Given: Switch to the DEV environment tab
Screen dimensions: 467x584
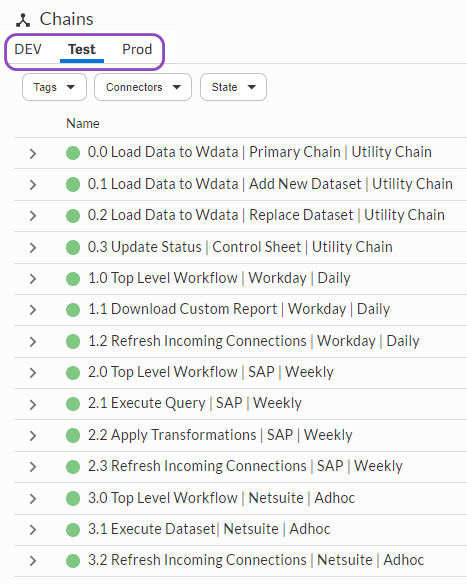Looking at the screenshot, I should (x=28, y=49).
